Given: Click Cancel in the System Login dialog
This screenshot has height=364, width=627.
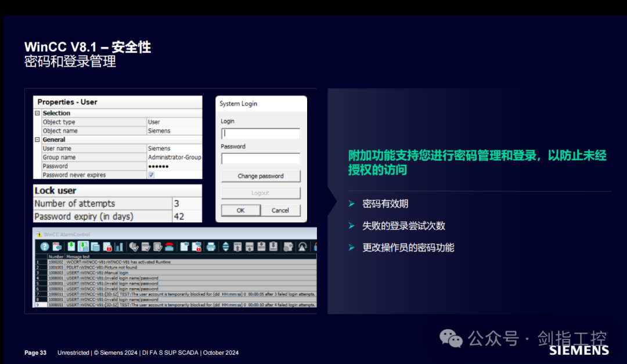Looking at the screenshot, I should (280, 210).
